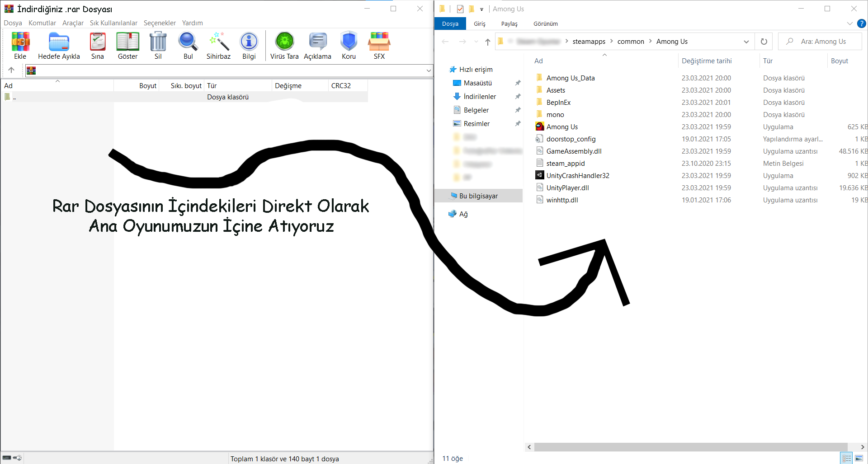This screenshot has width=868, height=464.
Task: Click the Explorer forward arrow
Action: point(462,42)
